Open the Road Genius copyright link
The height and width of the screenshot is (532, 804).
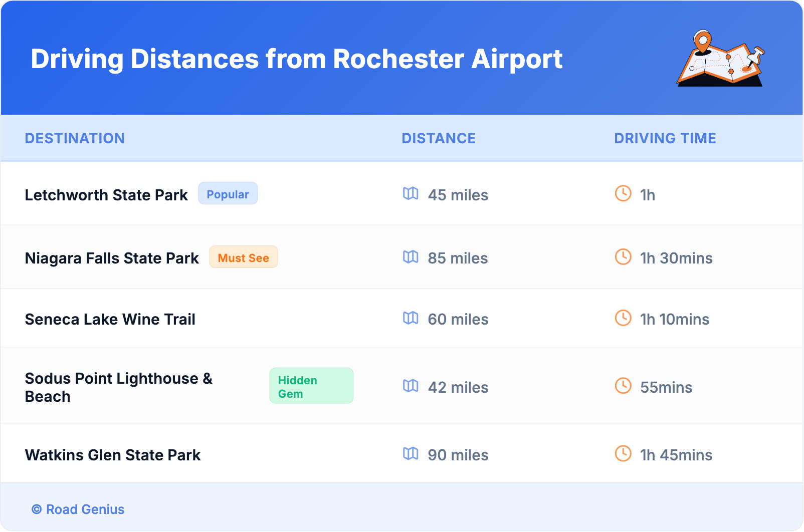(x=78, y=509)
